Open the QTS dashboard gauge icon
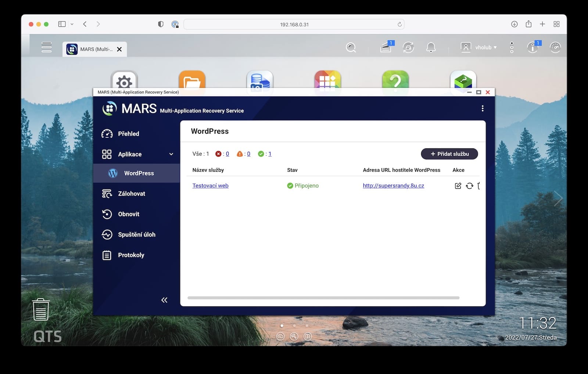 tap(555, 47)
